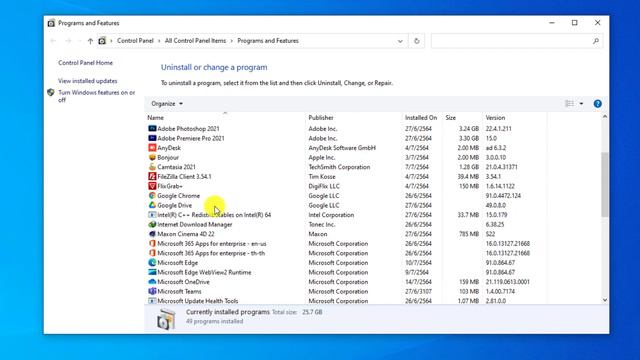Image resolution: width=640 pixels, height=360 pixels.
Task: Click 'Tim Kosse' publisher cell
Action: [322, 176]
